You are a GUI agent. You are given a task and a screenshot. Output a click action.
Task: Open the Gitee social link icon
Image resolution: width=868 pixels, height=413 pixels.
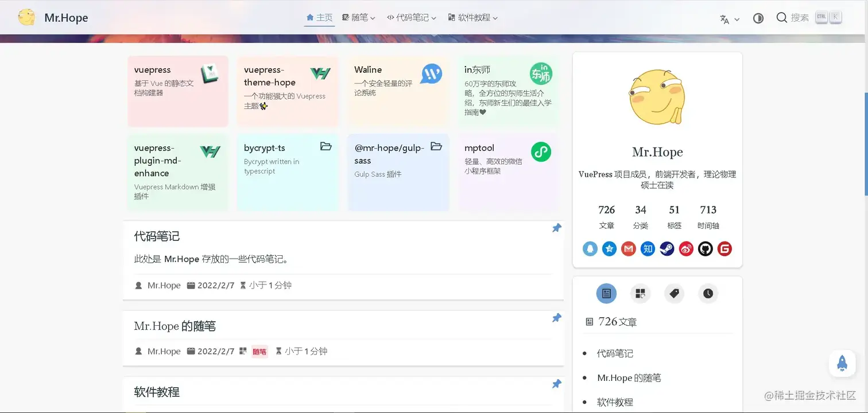(x=724, y=249)
